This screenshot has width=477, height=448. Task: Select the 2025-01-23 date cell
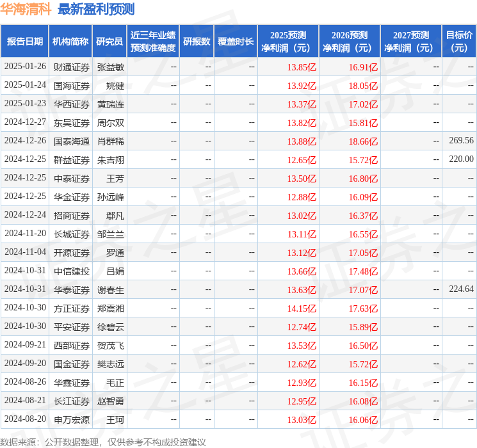click(x=25, y=104)
